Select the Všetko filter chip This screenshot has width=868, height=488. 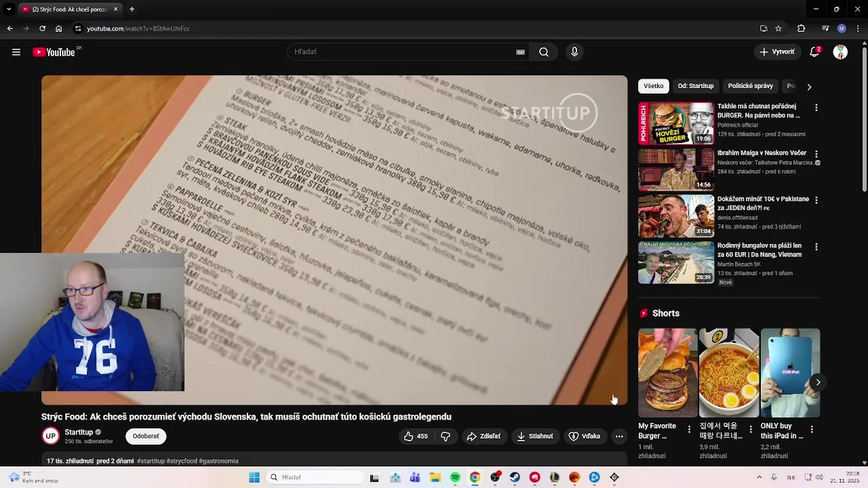[654, 86]
